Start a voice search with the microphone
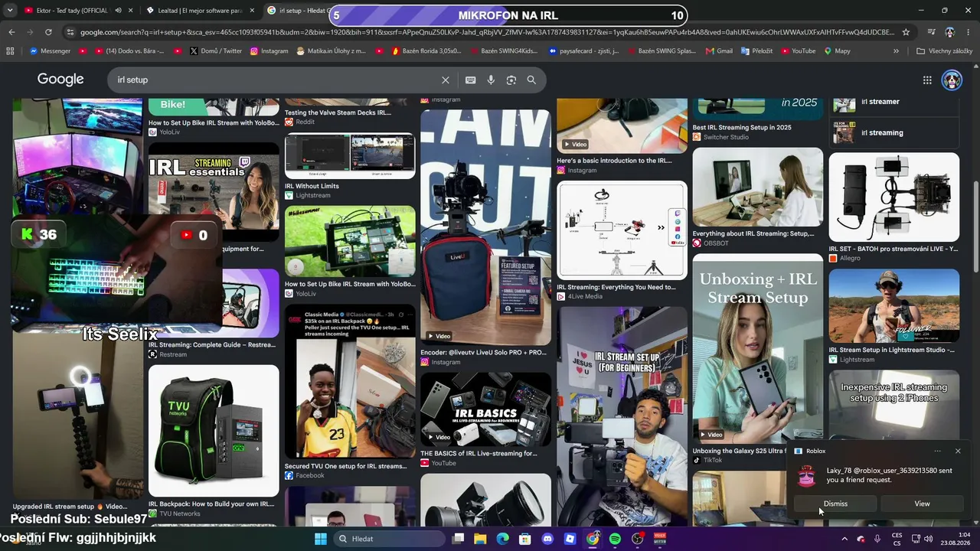Screen dimensions: 980x551 [x=491, y=80]
